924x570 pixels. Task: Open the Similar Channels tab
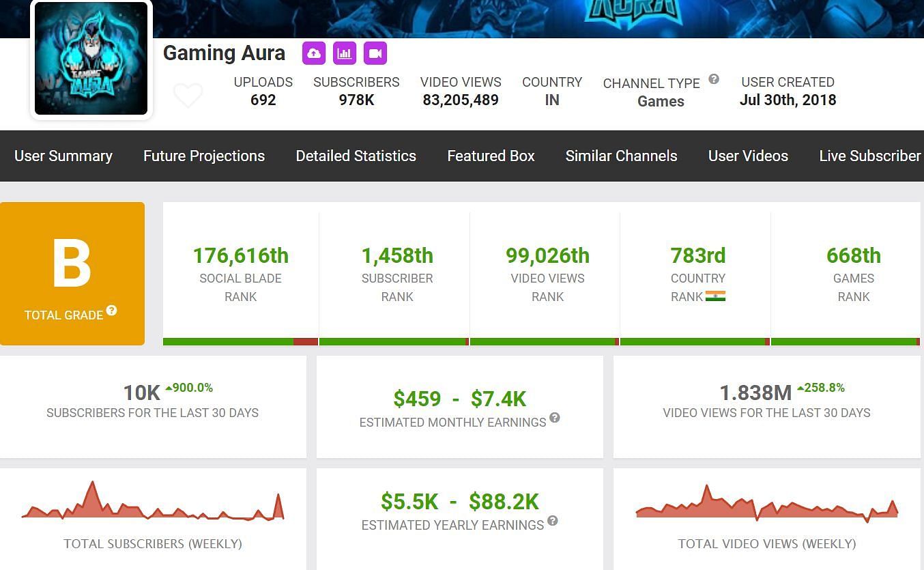[x=621, y=156]
